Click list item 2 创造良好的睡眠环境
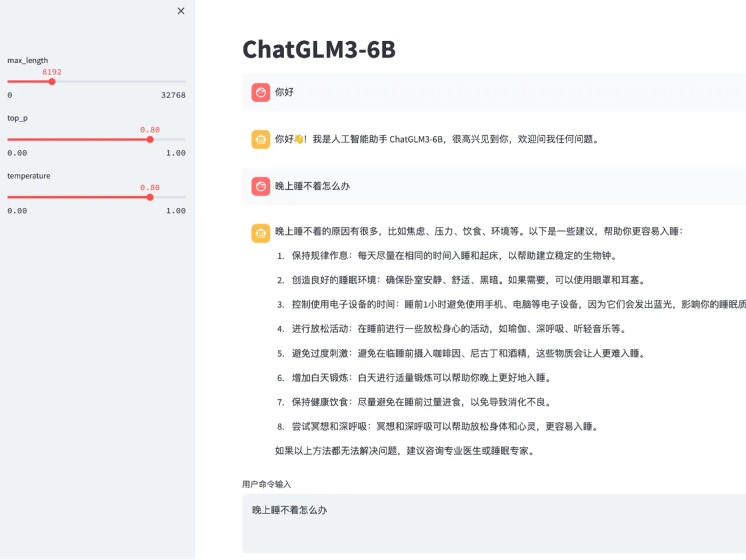 click(468, 280)
